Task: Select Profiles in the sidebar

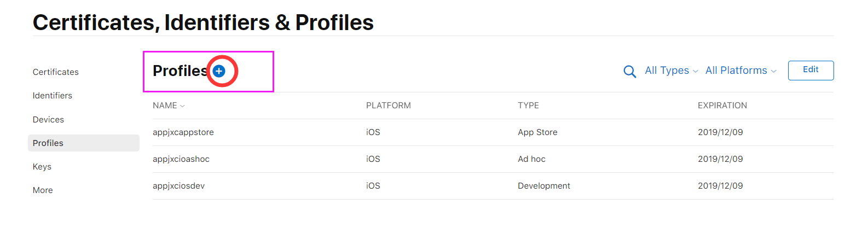Action: (48, 143)
